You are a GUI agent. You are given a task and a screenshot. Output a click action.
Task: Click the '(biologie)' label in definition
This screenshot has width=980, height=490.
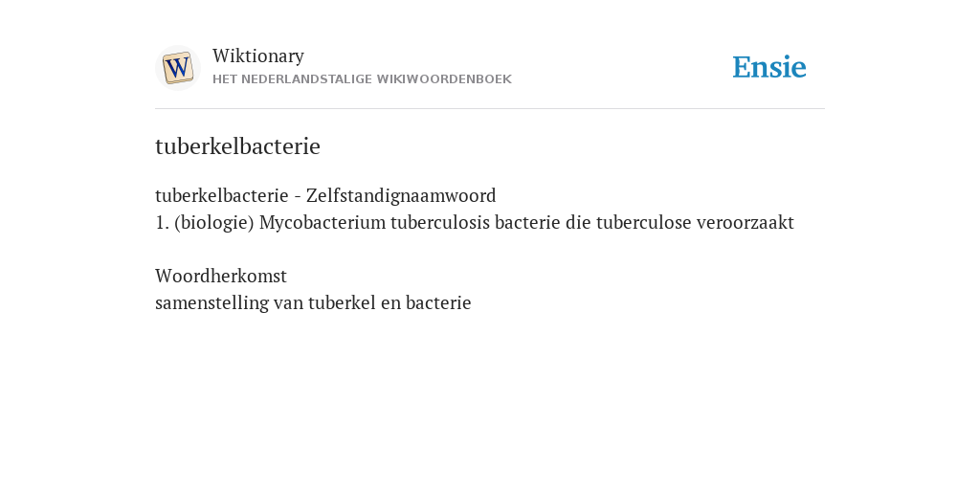214,222
